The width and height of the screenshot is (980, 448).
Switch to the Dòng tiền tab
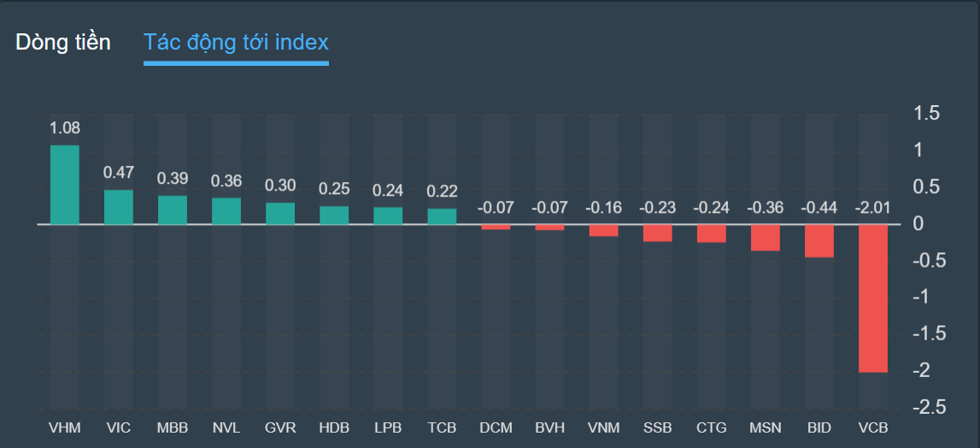(x=63, y=42)
